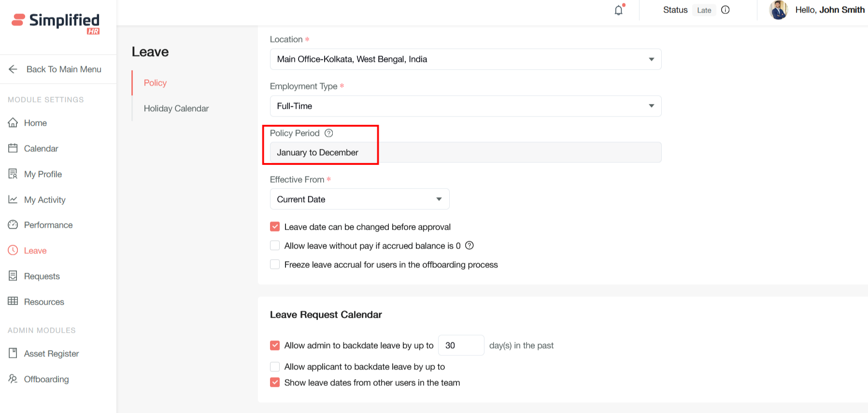This screenshot has height=413, width=868.
Task: Click the status info icon beside Late
Action: [x=725, y=10]
